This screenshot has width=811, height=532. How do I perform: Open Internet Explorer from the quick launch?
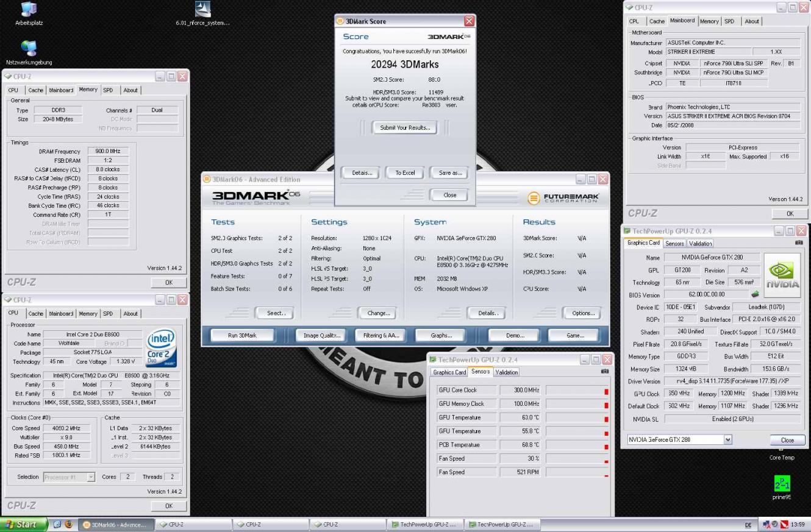56,524
